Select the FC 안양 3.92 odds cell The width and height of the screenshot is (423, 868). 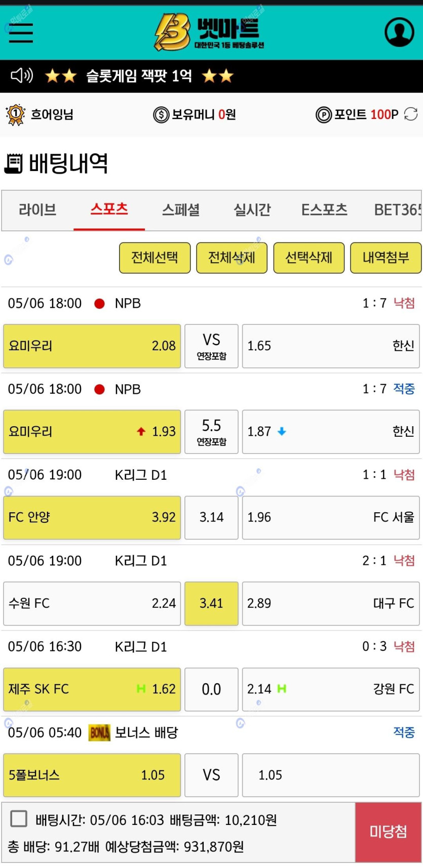click(92, 517)
